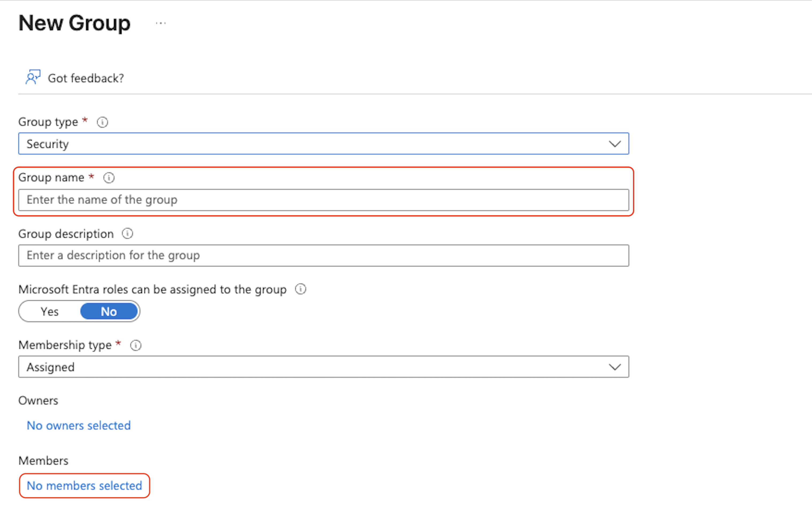Click the Got feedback person icon
The width and height of the screenshot is (812, 516).
33,77
